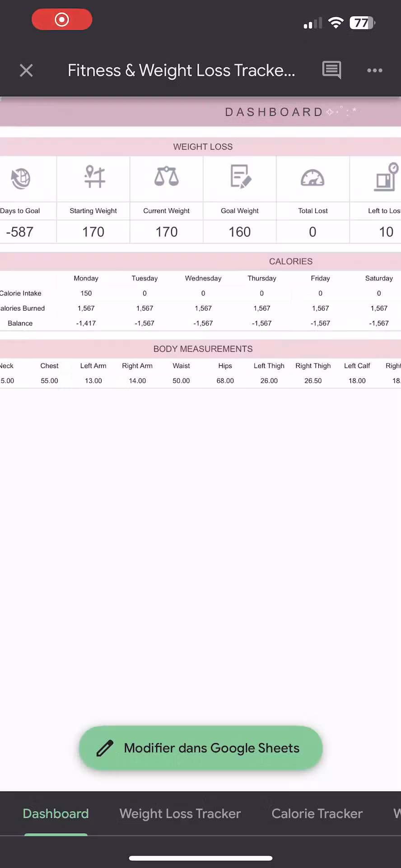Open the three-dot more options menu

point(374,71)
